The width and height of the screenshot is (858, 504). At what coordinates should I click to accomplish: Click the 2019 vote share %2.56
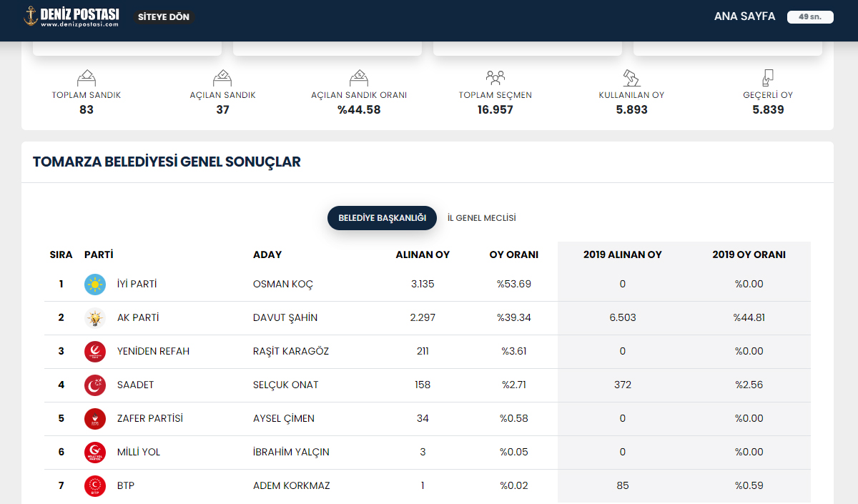tap(749, 385)
